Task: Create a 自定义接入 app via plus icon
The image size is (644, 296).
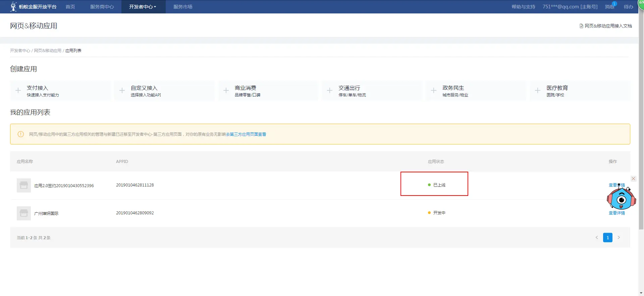Action: pos(122,90)
